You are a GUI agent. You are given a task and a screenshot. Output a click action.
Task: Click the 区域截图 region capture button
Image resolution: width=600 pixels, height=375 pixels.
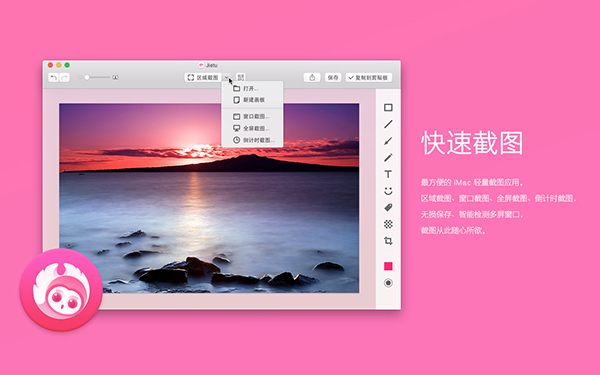click(203, 78)
